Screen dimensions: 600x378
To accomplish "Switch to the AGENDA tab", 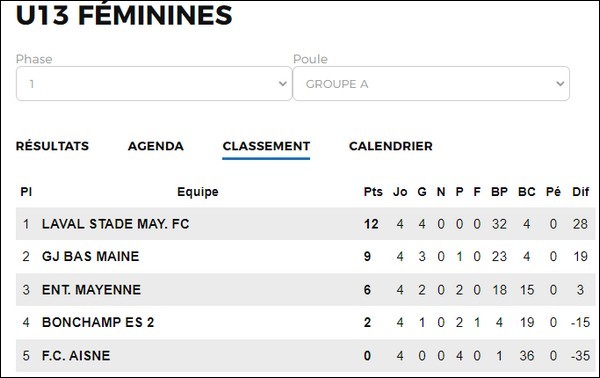I will click(156, 146).
